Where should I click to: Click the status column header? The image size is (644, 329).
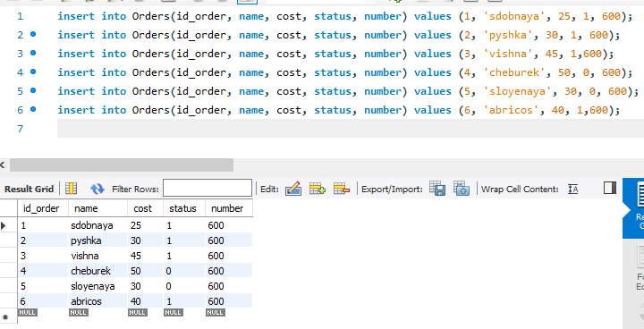[x=184, y=208]
